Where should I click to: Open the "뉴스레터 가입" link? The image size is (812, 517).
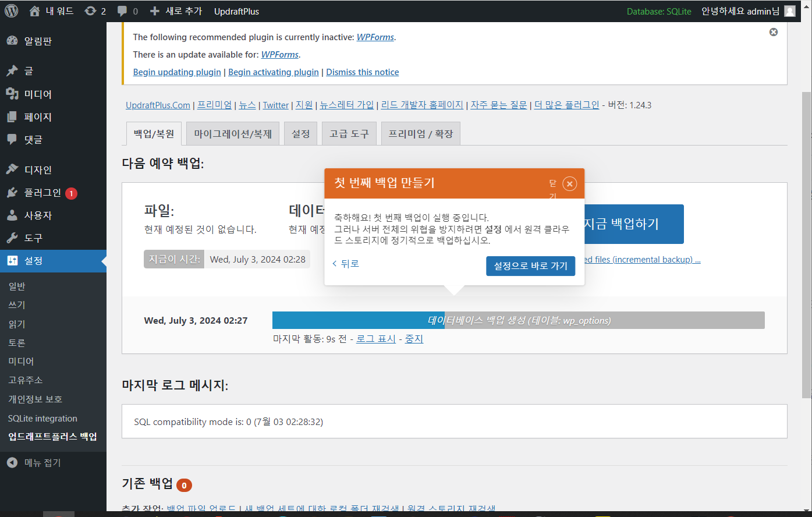click(x=347, y=105)
